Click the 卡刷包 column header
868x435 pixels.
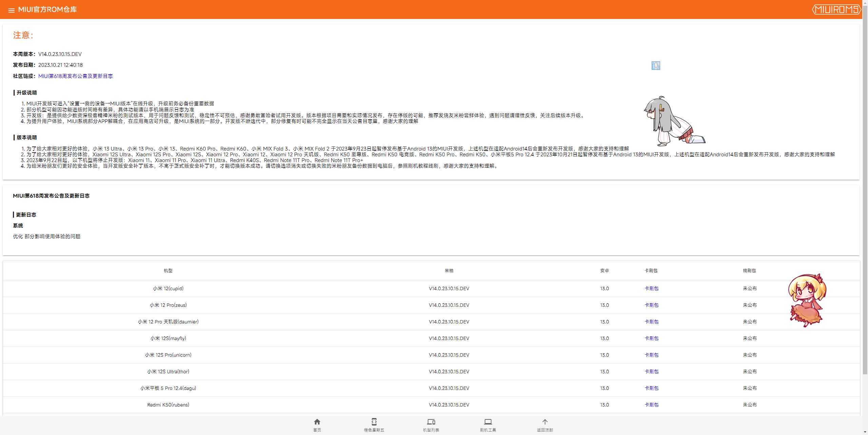651,271
